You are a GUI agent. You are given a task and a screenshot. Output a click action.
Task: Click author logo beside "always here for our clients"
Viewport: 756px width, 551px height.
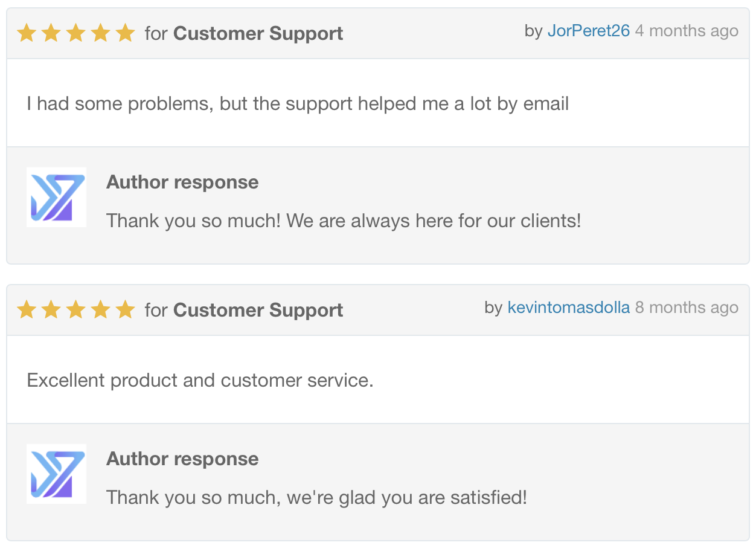[x=56, y=198]
